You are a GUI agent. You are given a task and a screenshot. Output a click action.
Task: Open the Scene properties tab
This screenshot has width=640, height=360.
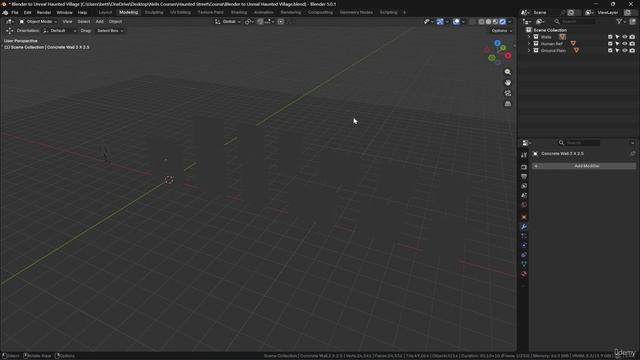tap(524, 195)
